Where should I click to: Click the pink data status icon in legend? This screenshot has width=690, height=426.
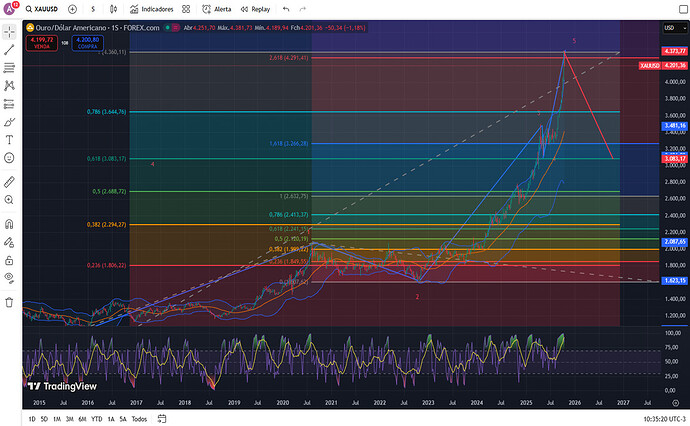(176, 28)
